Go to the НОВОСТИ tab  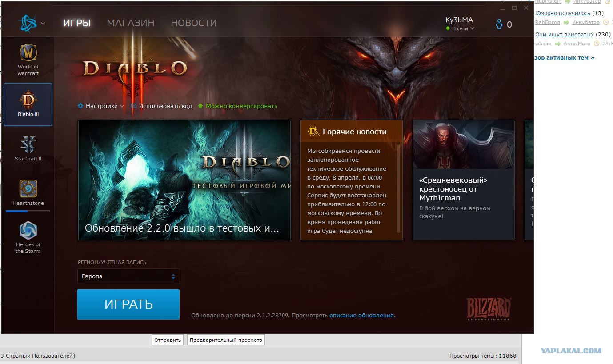(194, 23)
